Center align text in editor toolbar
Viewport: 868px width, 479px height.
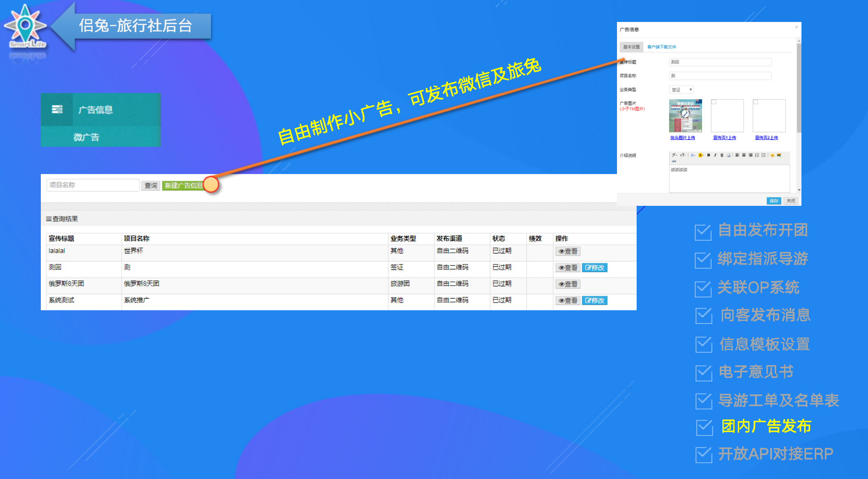click(x=744, y=155)
